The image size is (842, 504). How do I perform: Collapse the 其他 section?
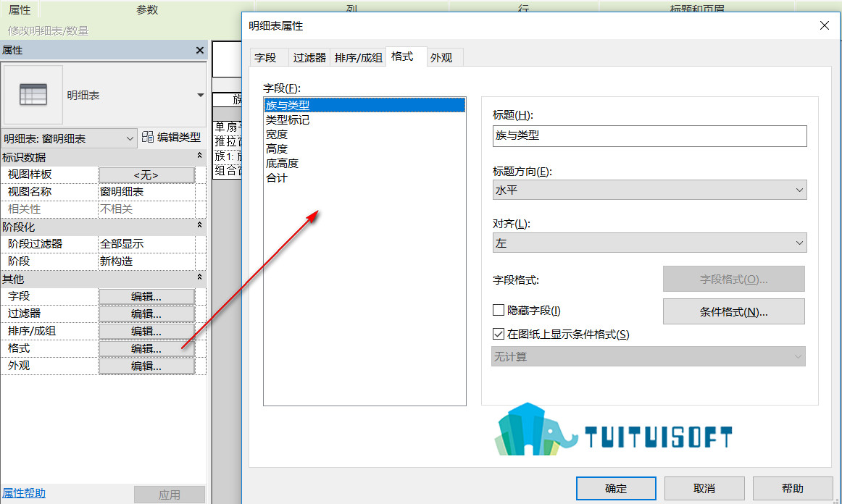pyautogui.click(x=199, y=277)
